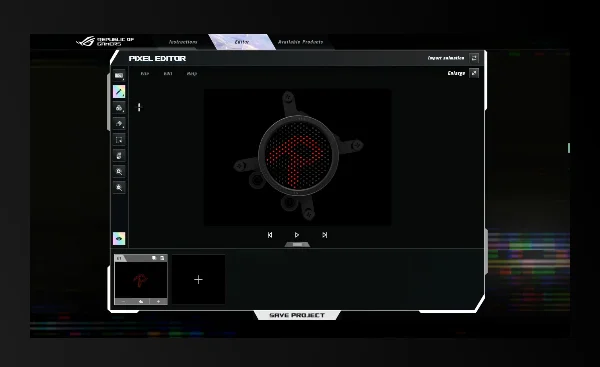Delete frame 01 with the trash icon

tap(162, 258)
